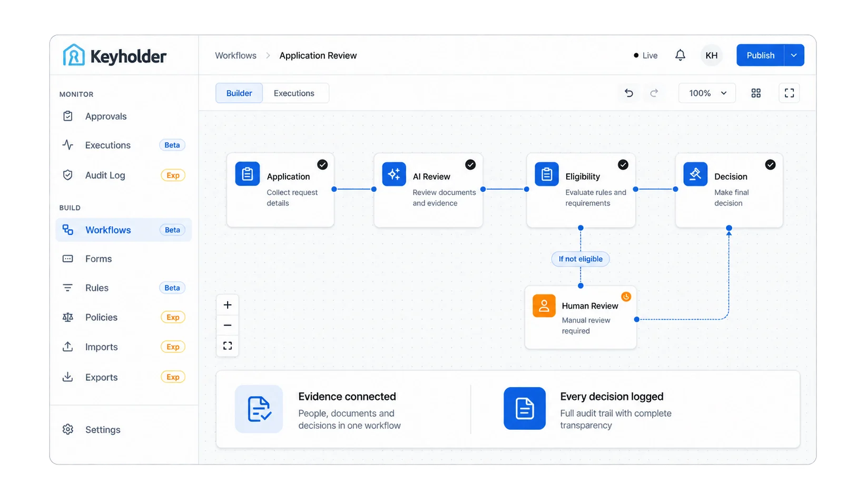The height and width of the screenshot is (504, 866).
Task: Toggle the Application node checkmark
Action: (322, 165)
